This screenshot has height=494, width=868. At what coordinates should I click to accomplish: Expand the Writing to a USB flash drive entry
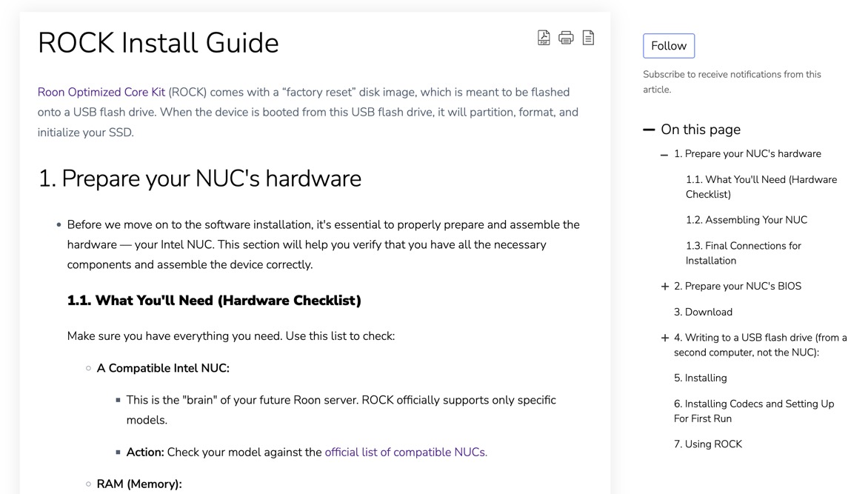click(x=665, y=338)
